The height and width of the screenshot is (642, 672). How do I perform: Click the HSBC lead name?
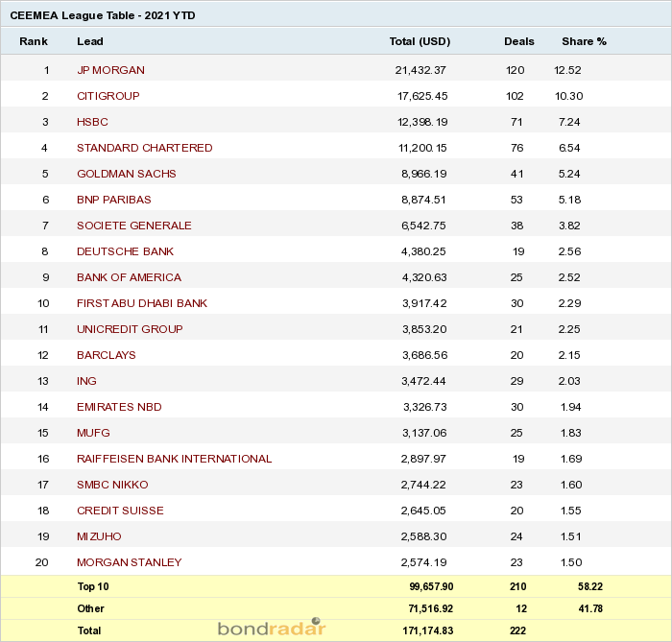pyautogui.click(x=92, y=122)
